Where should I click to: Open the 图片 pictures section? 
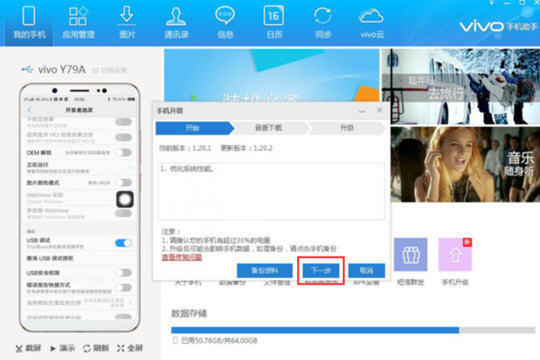click(127, 22)
